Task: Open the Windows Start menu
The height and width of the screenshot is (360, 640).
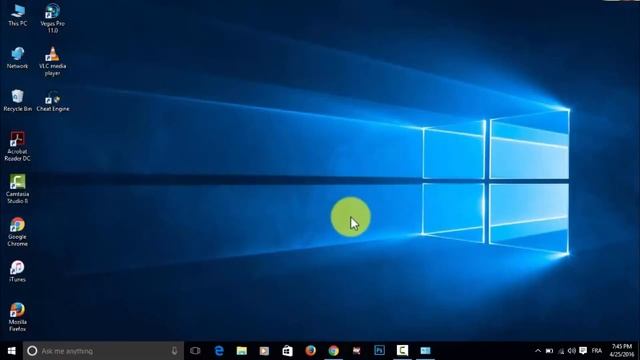Action: coord(11,351)
